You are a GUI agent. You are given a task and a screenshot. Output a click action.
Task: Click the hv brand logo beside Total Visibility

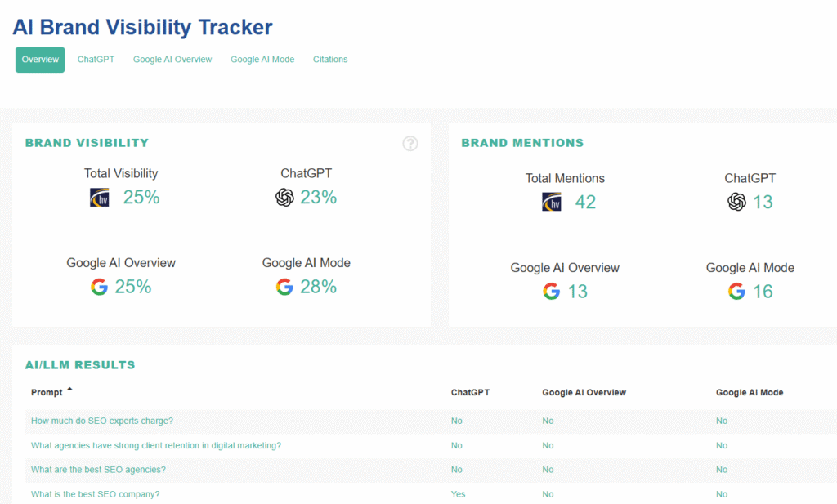click(x=99, y=198)
